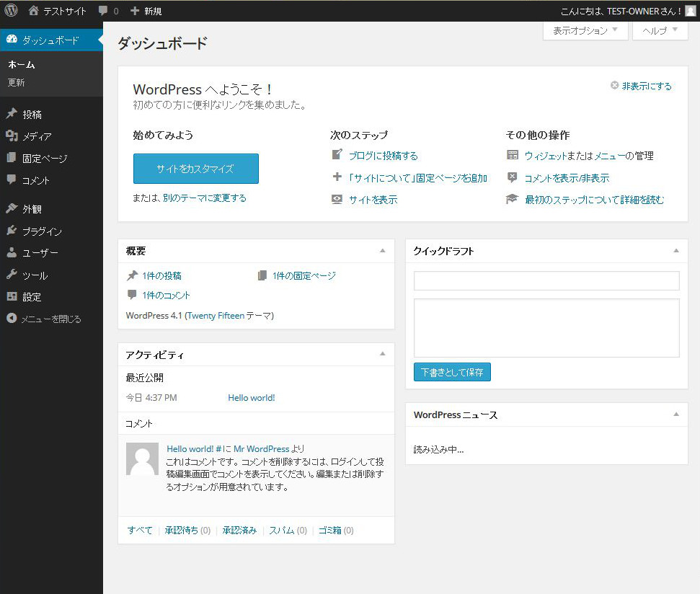The height and width of the screenshot is (594, 700).
Task: Click the 承認済み comment filter
Action: click(239, 530)
